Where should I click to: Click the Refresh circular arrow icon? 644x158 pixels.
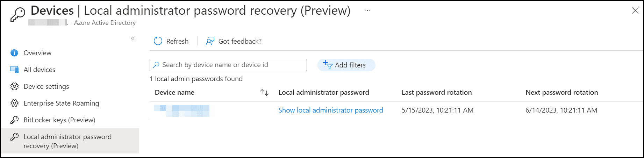tap(158, 41)
